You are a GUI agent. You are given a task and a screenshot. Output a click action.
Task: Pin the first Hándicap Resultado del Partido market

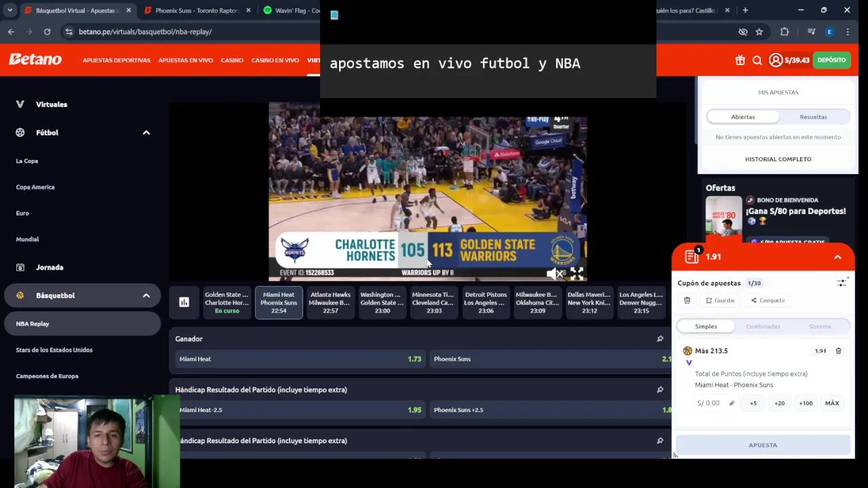coord(660,390)
